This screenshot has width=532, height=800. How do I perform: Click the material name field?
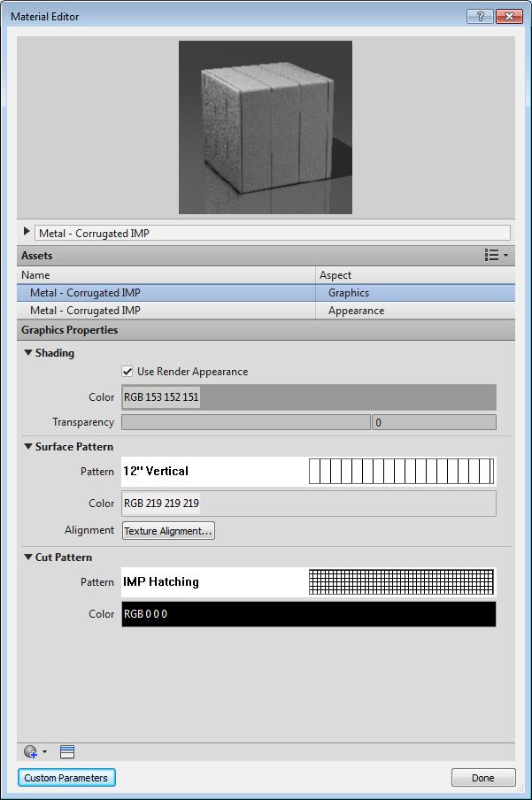tap(272, 233)
